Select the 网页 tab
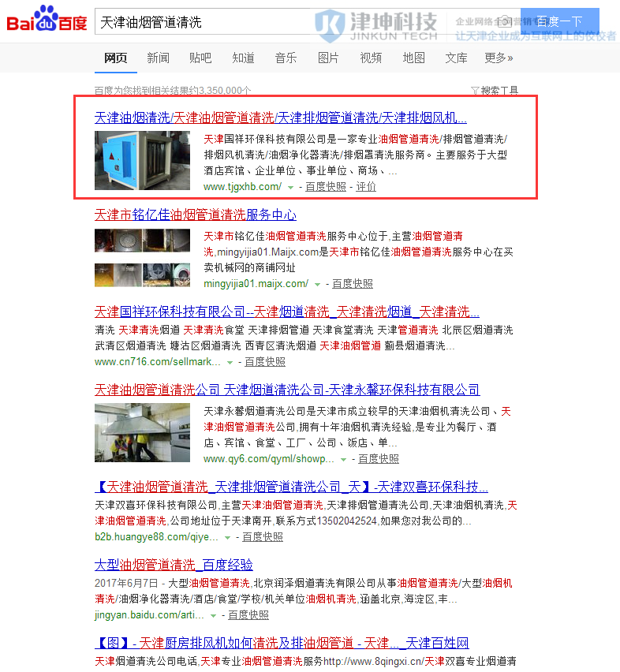The height and width of the screenshot is (672, 620). (x=116, y=58)
